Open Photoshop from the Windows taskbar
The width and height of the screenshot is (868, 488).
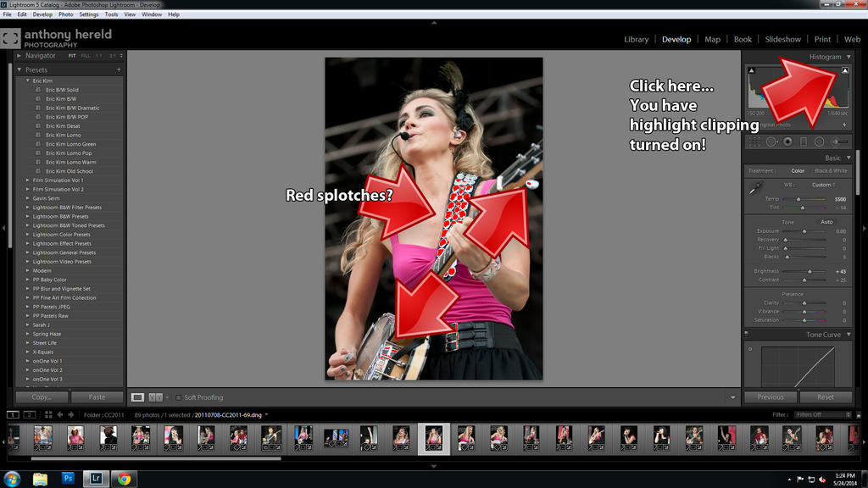[69, 479]
